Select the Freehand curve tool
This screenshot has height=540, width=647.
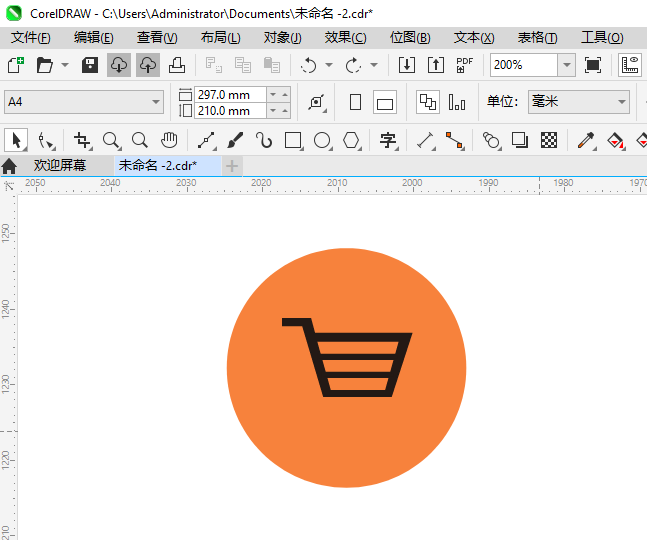[x=206, y=140]
